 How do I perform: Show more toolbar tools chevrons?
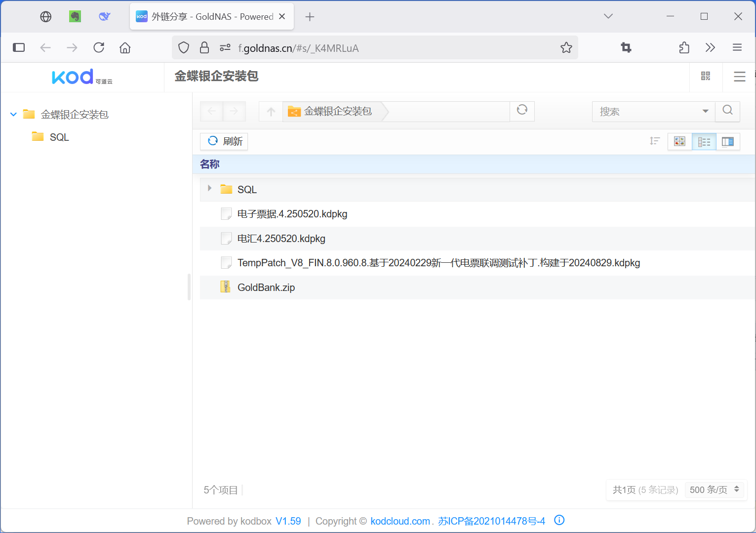pos(710,47)
